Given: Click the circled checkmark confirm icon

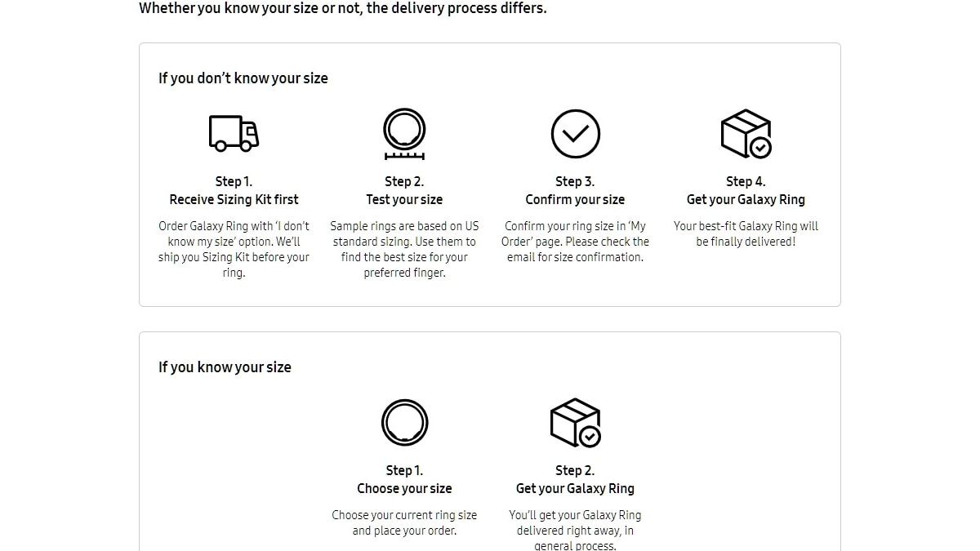Looking at the screenshot, I should coord(575,134).
